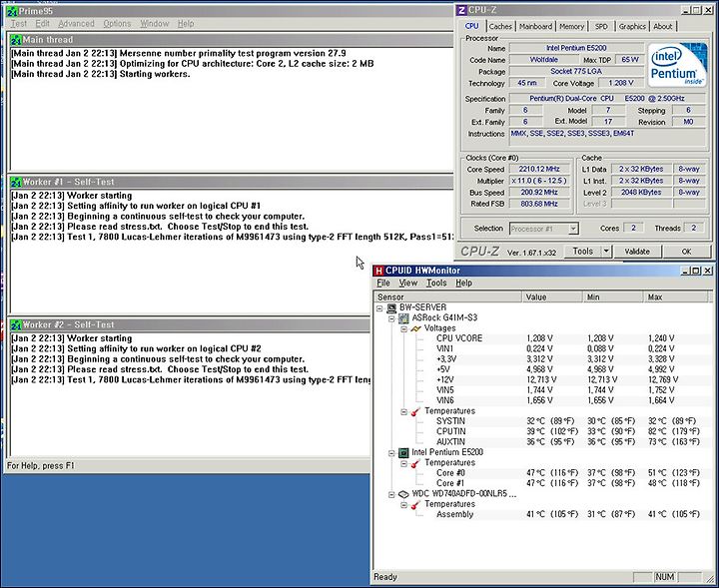This screenshot has height=588, width=719.
Task: Switch to the Mainboard tab
Action: (535, 27)
